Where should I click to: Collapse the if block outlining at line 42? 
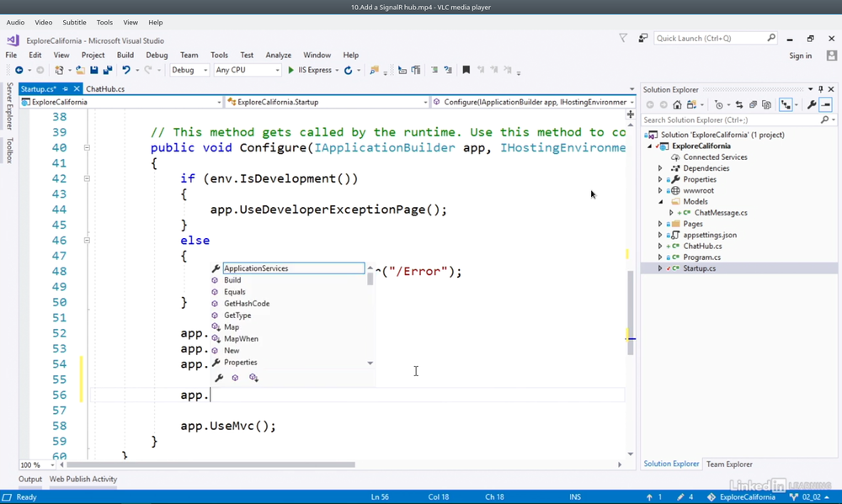pyautogui.click(x=87, y=178)
